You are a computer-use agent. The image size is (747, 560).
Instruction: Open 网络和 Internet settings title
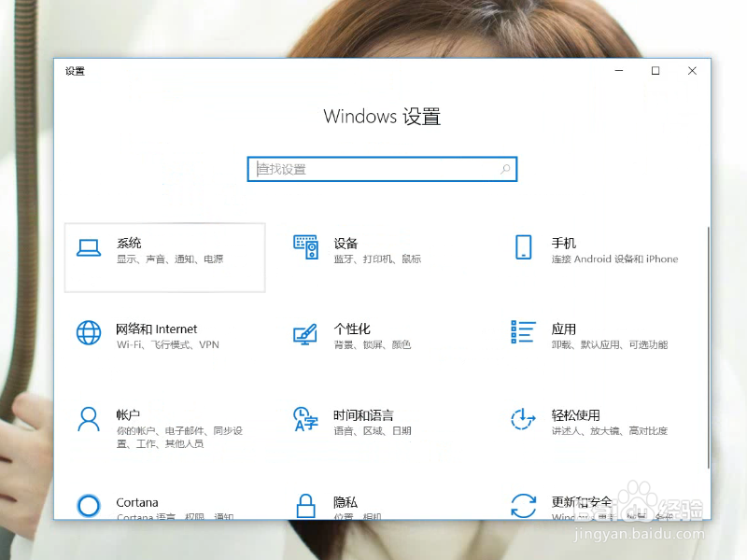(156, 329)
